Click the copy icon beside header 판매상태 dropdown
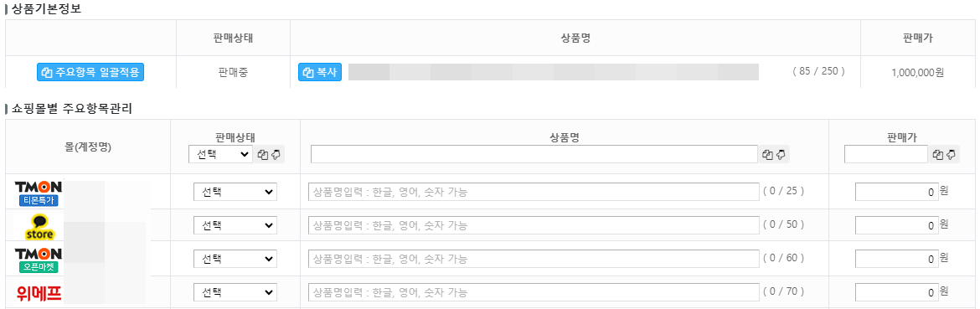 (x=263, y=155)
